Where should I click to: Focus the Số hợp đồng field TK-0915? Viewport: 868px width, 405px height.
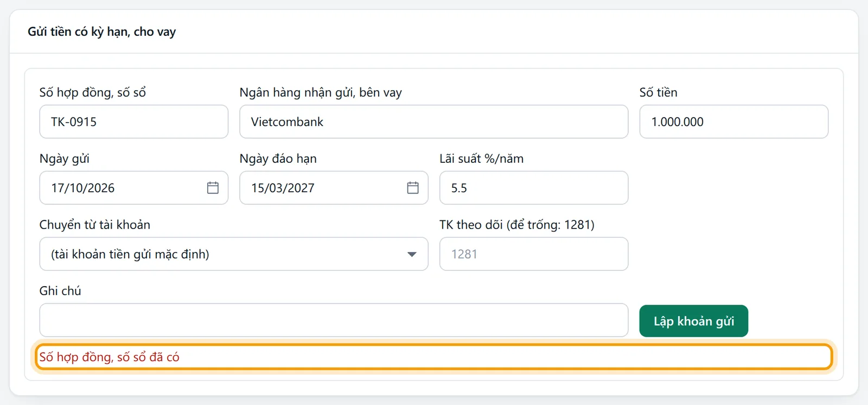[x=134, y=122]
